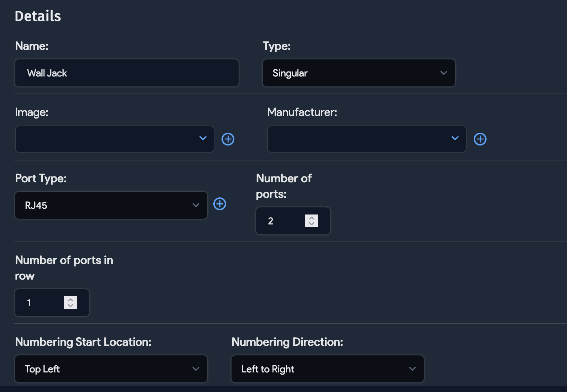Add a new port type with plus icon
The height and width of the screenshot is (392, 567).
pos(220,204)
